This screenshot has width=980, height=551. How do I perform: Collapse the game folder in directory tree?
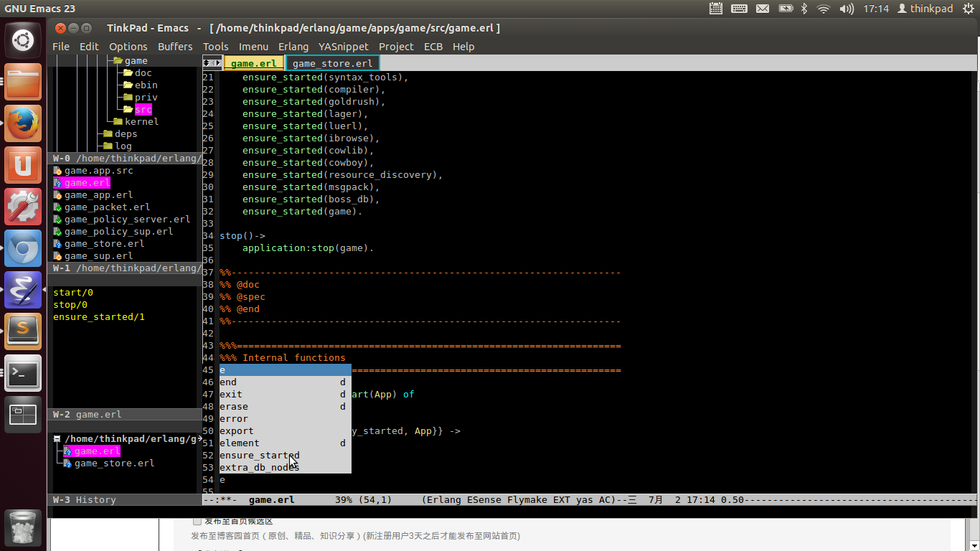[x=118, y=61]
